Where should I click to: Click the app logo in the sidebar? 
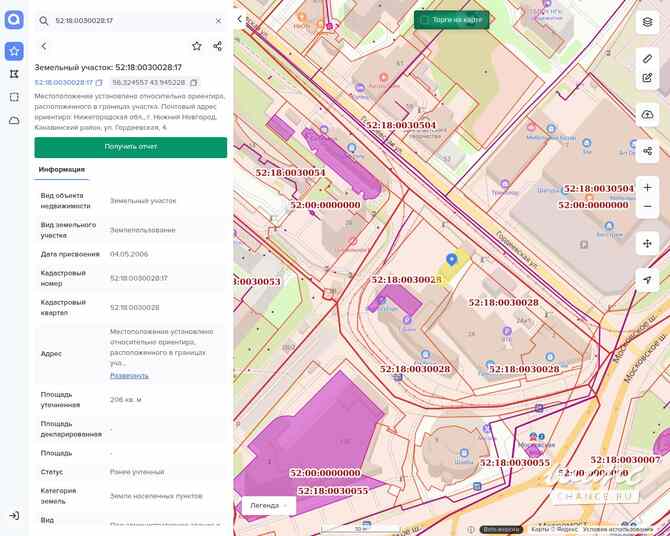tap(14, 20)
